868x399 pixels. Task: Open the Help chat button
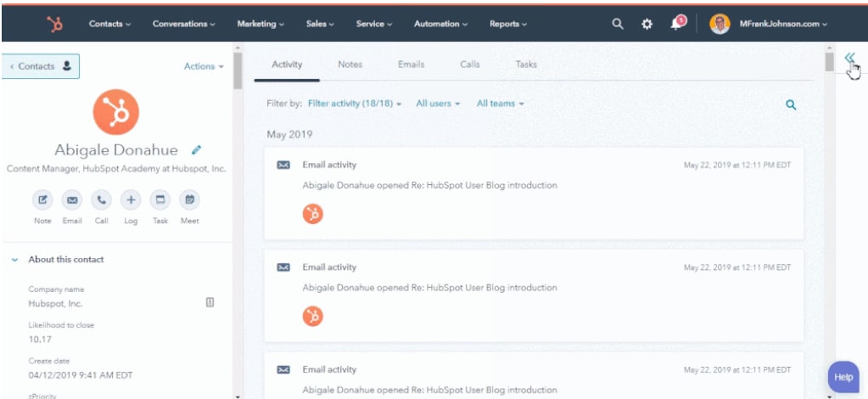(843, 377)
